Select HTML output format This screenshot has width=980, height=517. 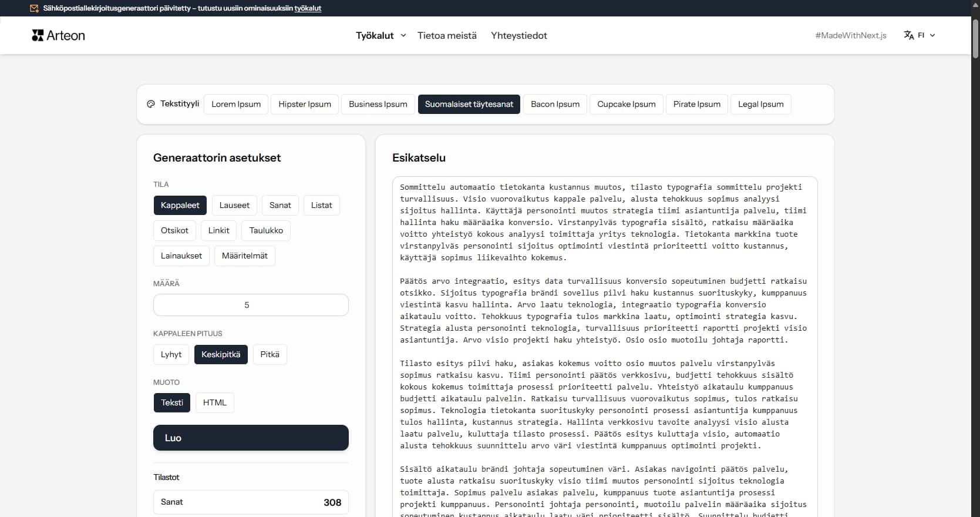[x=214, y=402]
